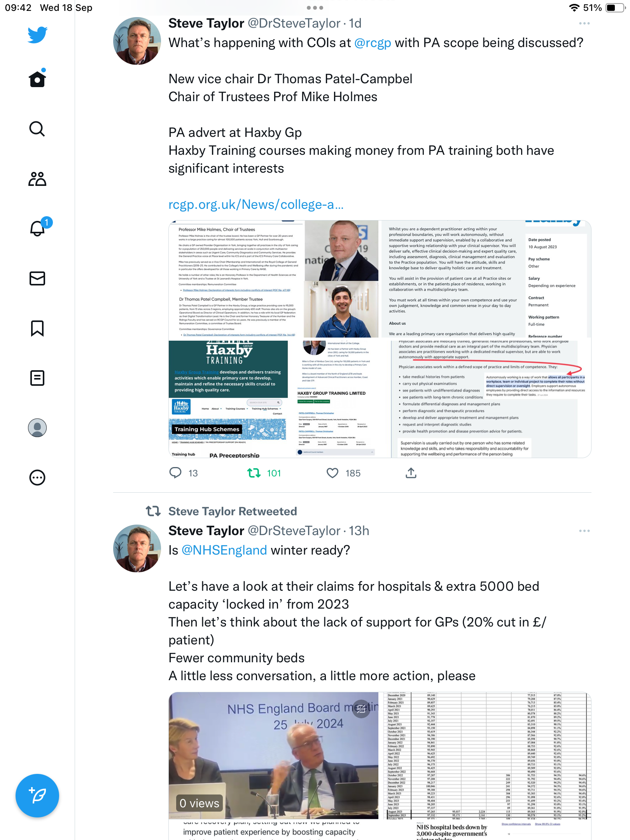The height and width of the screenshot is (840, 630).
Task: Expand options menu on NHSEngland tweet
Action: (584, 531)
